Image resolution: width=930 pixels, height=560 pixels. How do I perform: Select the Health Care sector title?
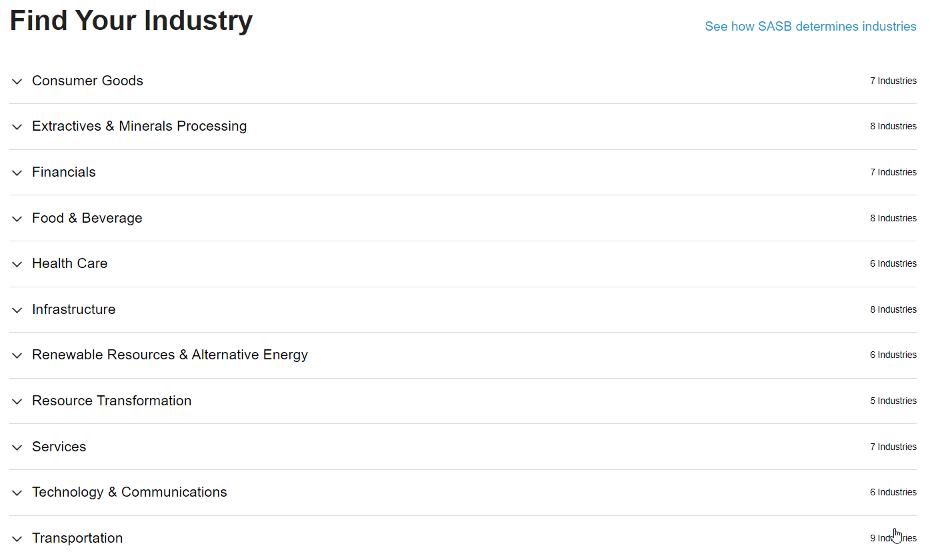[x=69, y=263]
